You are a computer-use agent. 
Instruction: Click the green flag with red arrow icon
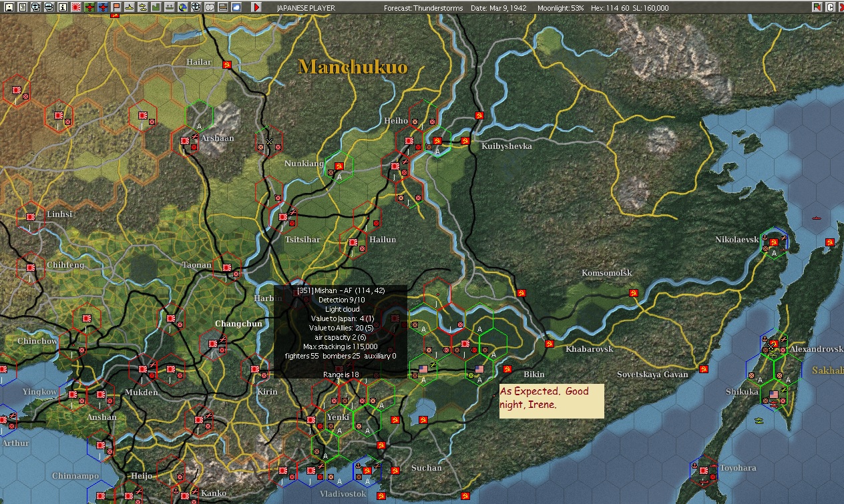pos(817,7)
